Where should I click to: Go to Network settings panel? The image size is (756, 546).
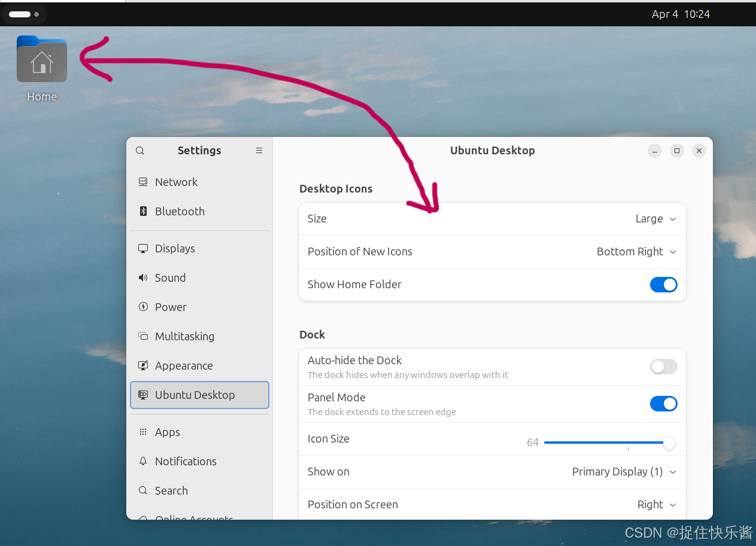tap(199, 182)
